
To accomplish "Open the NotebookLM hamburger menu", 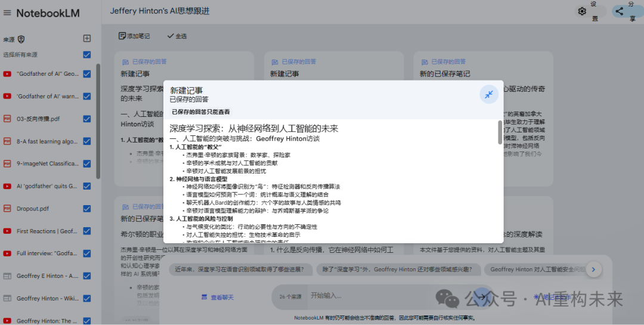I will [x=7, y=13].
